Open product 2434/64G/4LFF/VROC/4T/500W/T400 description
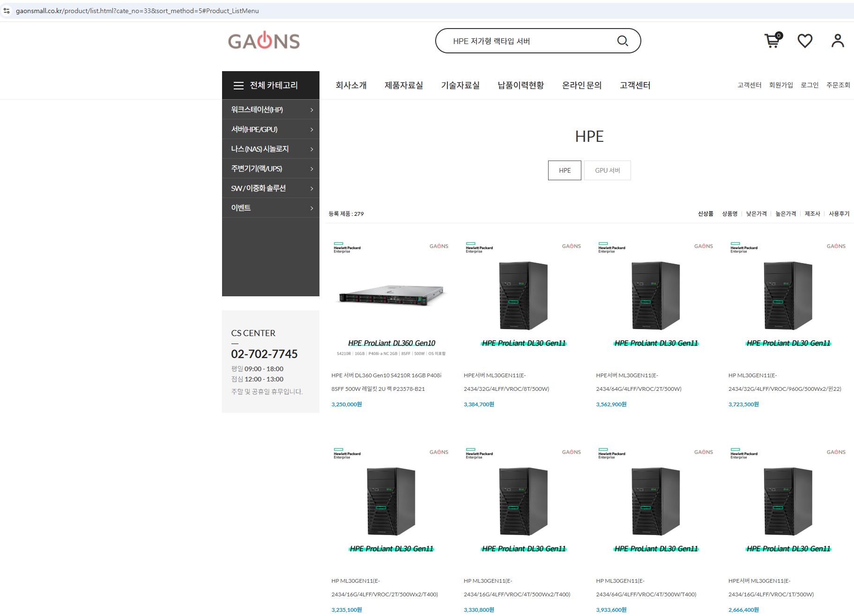The image size is (854, 616). (646, 587)
